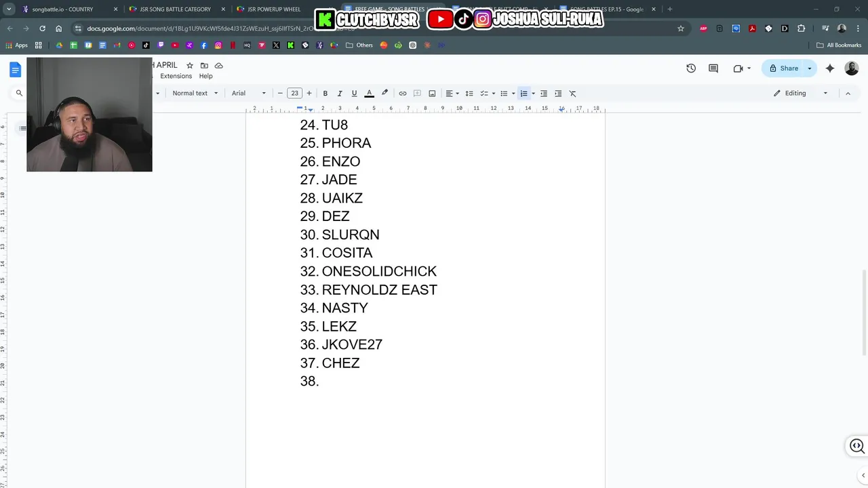Expand the bulleted list options arrow
The height and width of the screenshot is (488, 868).
(513, 94)
